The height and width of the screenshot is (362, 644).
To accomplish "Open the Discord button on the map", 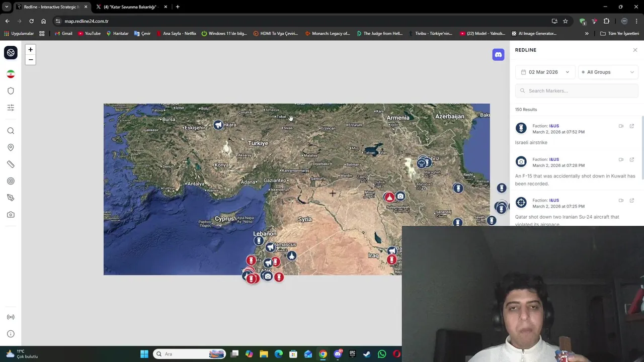I will click(x=498, y=55).
